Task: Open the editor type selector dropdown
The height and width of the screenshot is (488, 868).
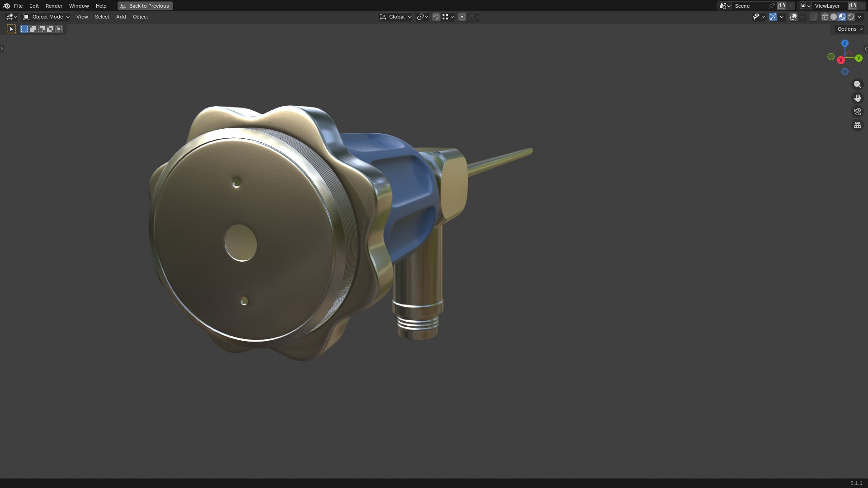Action: click(11, 17)
